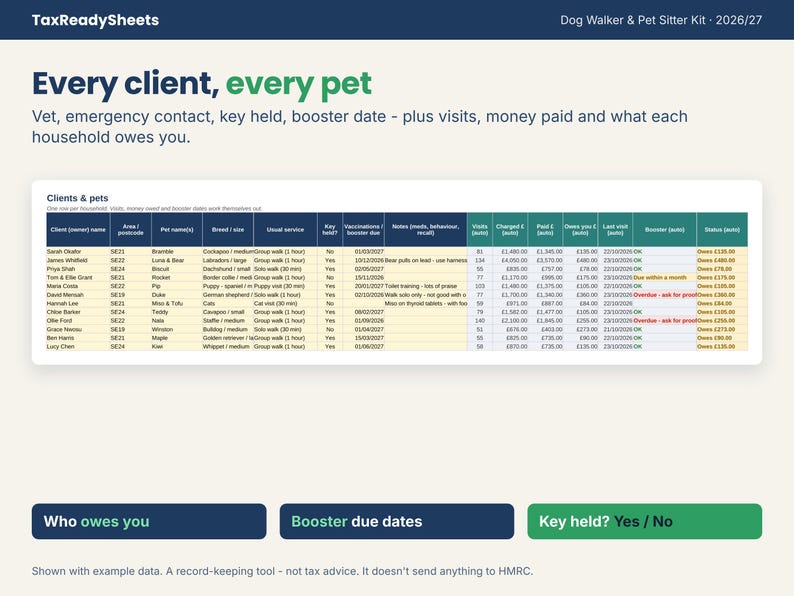The image size is (794, 596).
Task: Click the pet name cell "Bramble"
Action: coord(177,251)
